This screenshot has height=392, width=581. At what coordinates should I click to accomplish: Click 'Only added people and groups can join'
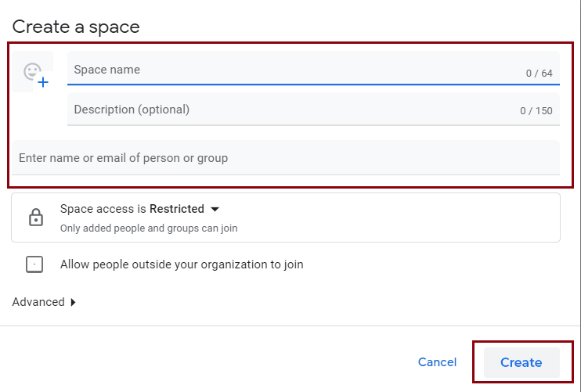(x=149, y=228)
